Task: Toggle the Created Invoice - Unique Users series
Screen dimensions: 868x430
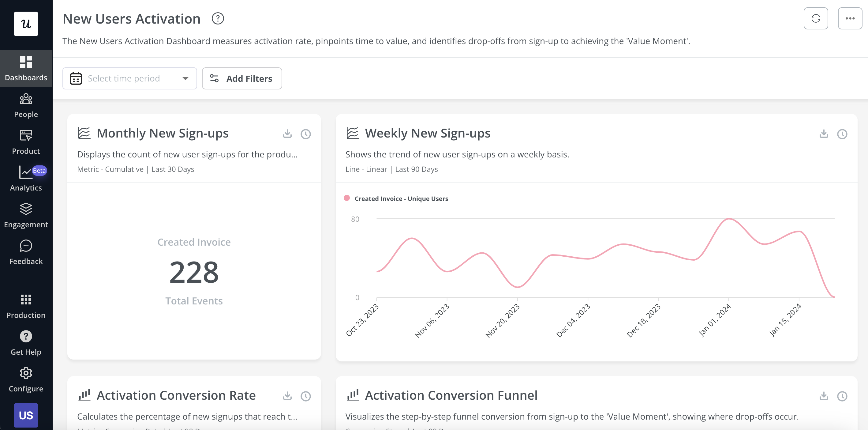Action: 396,198
